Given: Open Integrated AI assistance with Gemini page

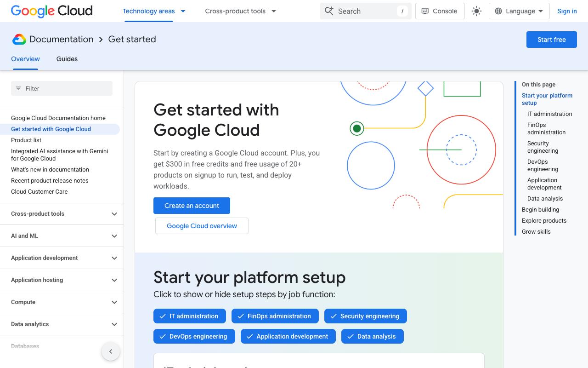Looking at the screenshot, I should tap(60, 155).
